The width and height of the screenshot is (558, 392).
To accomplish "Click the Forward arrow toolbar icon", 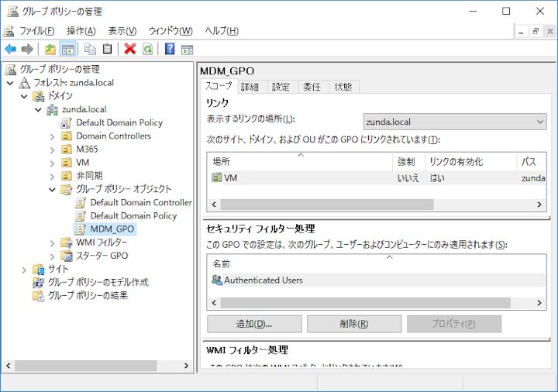I will pyautogui.click(x=27, y=49).
